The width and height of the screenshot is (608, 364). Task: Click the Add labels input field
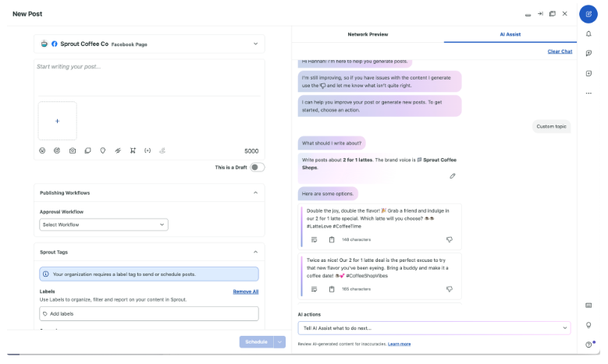[149, 313]
